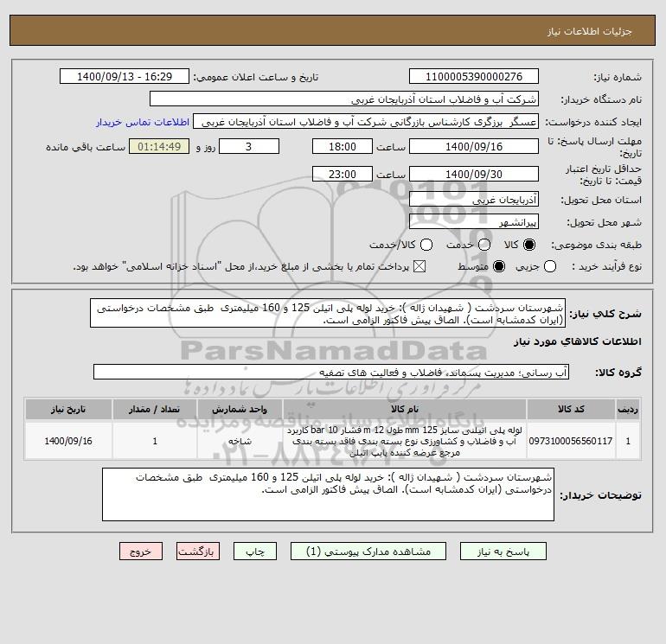Choose the جزیی purchase type radio

[550, 266]
